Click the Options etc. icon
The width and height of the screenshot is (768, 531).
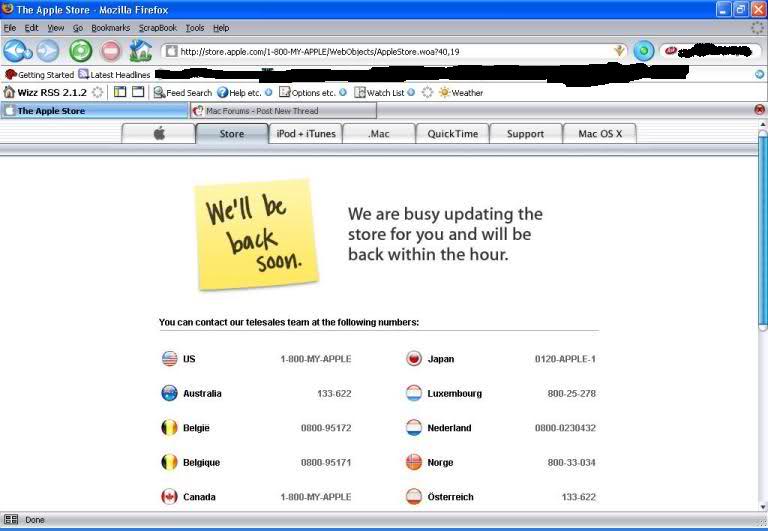[x=285, y=92]
